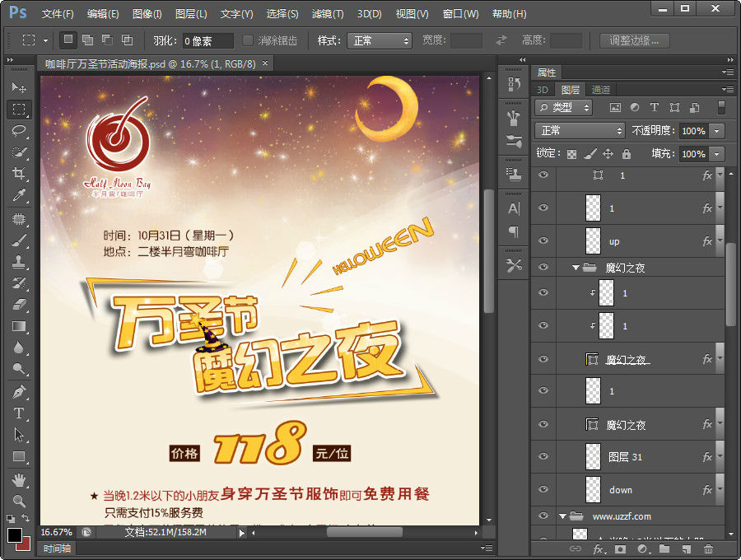Screen dimensions: 741x560
Task: Click the 调整边缘 button
Action: point(634,40)
